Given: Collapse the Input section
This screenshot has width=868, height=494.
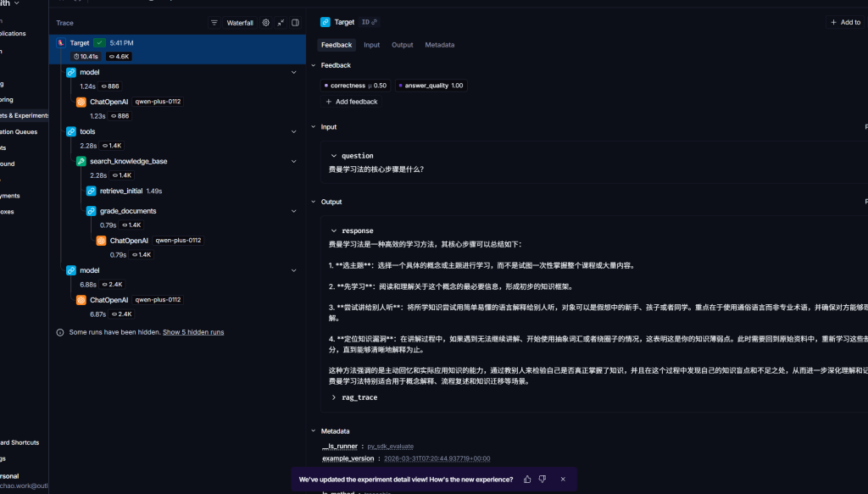Looking at the screenshot, I should [314, 127].
